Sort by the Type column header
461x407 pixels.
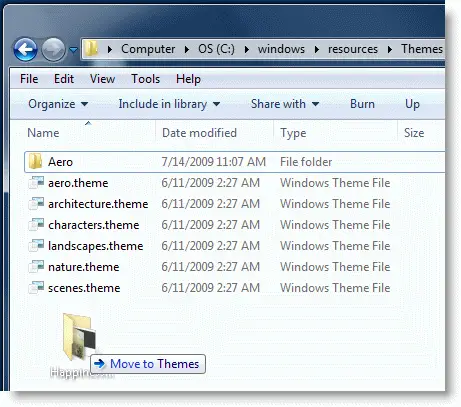[x=293, y=133]
